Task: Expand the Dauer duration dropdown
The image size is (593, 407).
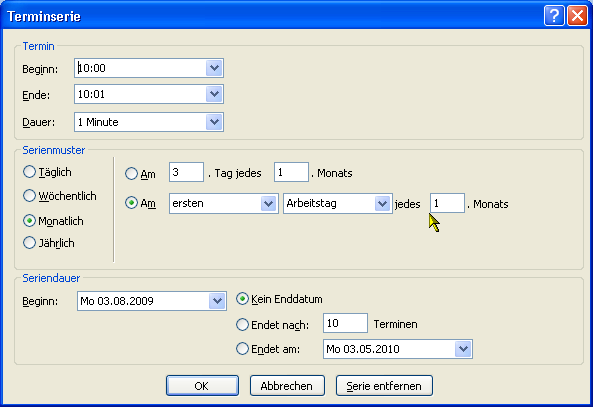Action: point(214,122)
